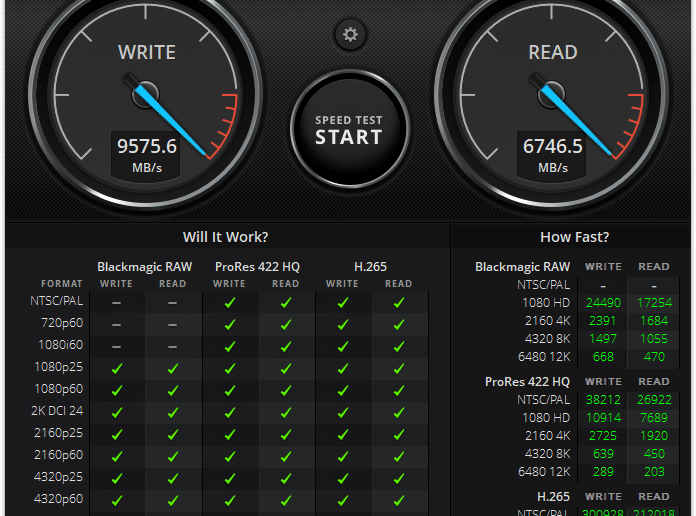Select Blackmagic RAW 1080 HD write value 24490
The image size is (696, 516).
(x=603, y=303)
